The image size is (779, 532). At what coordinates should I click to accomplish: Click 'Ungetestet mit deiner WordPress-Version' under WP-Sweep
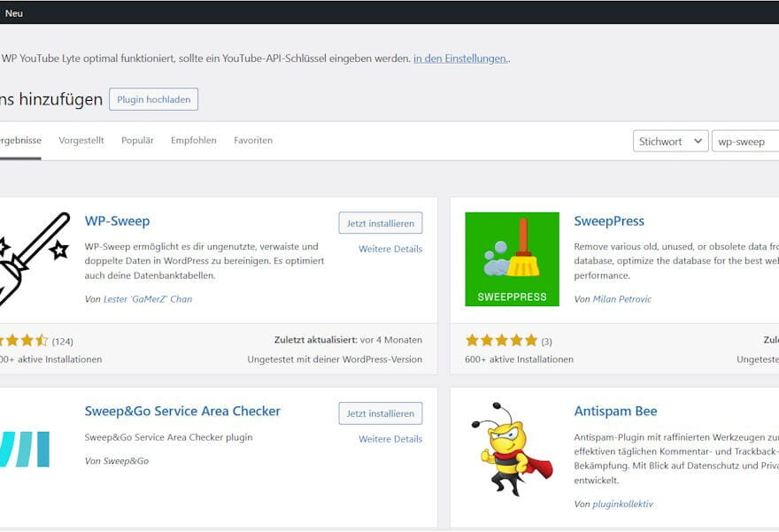pos(335,359)
